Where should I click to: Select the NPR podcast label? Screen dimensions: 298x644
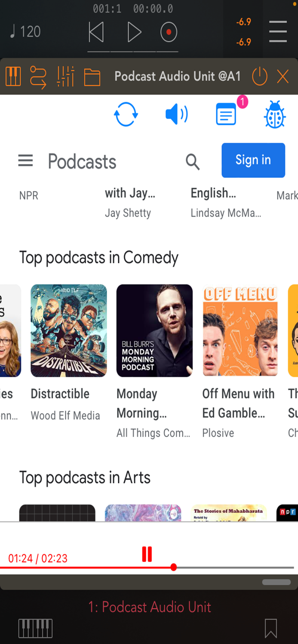coord(29,196)
